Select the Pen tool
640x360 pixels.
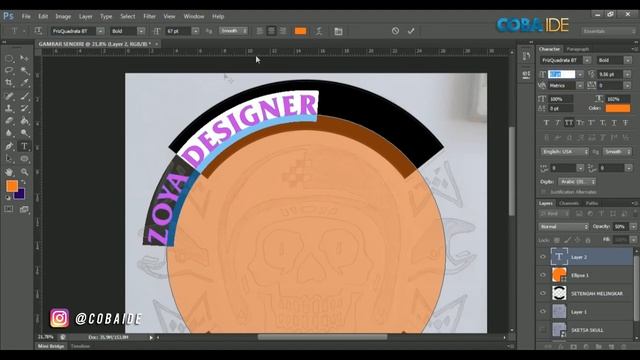tap(9, 146)
